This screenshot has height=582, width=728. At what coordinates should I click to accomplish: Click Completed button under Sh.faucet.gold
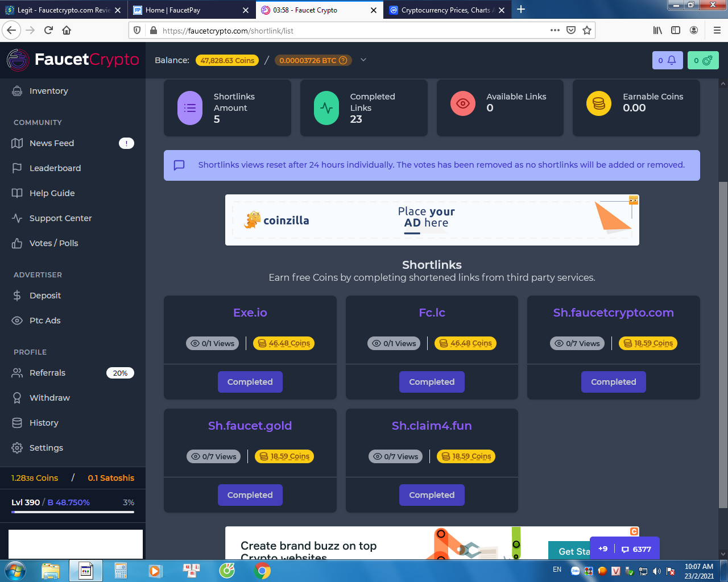[x=250, y=495]
